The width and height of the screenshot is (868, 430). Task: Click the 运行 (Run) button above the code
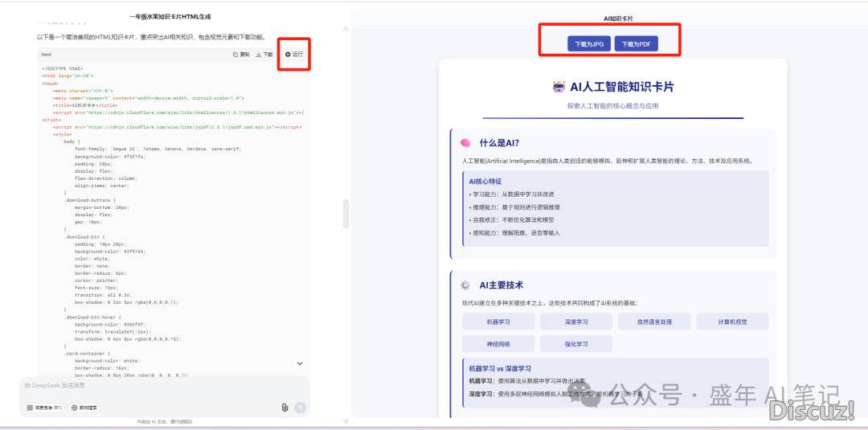click(294, 54)
